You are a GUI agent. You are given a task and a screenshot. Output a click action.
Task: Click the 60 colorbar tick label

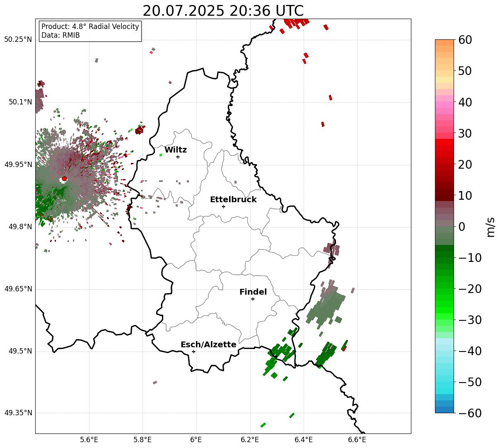point(465,40)
